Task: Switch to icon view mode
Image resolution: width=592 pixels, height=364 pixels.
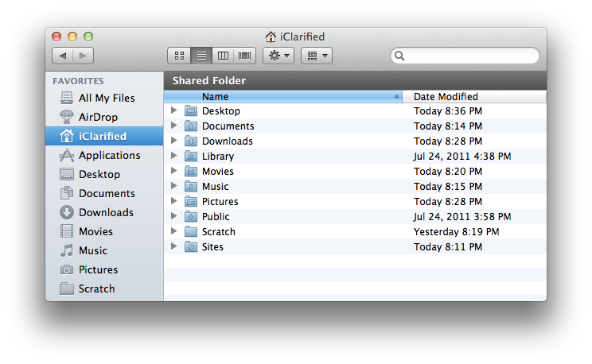Action: pos(179,56)
